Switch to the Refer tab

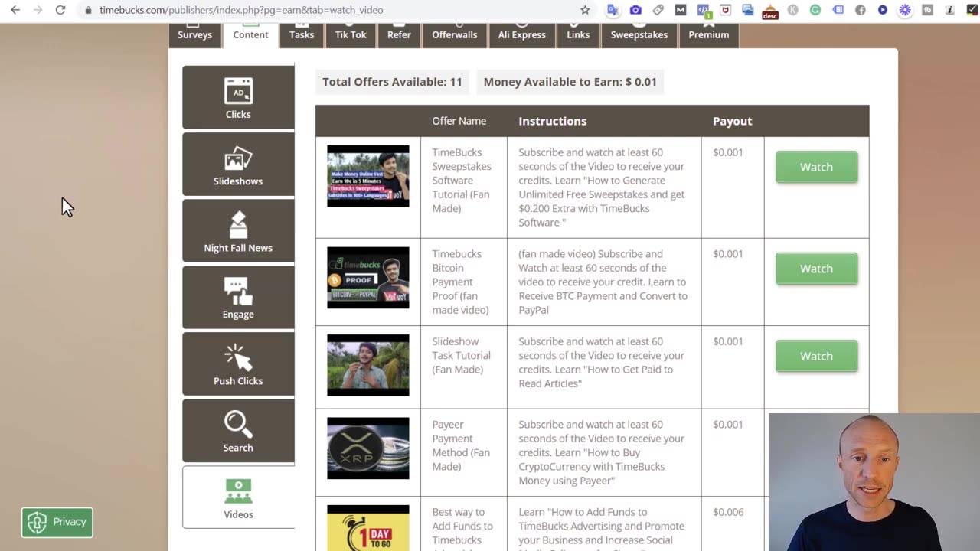point(399,34)
